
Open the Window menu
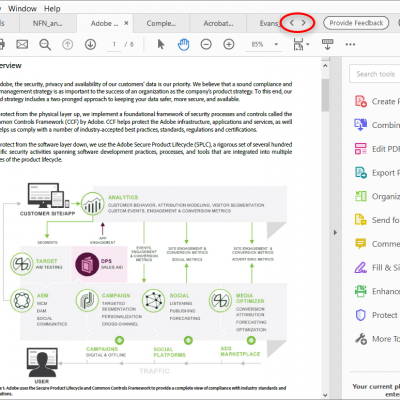click(x=22, y=9)
